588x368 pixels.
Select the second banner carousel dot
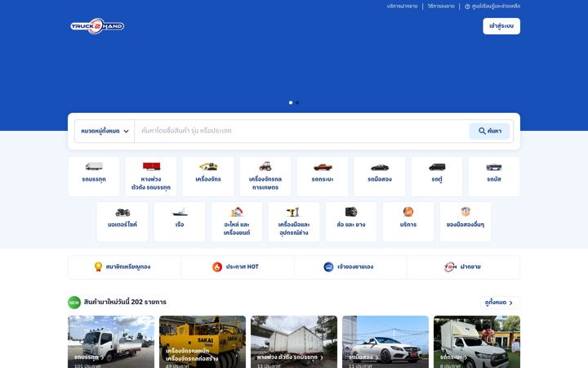[x=297, y=102]
